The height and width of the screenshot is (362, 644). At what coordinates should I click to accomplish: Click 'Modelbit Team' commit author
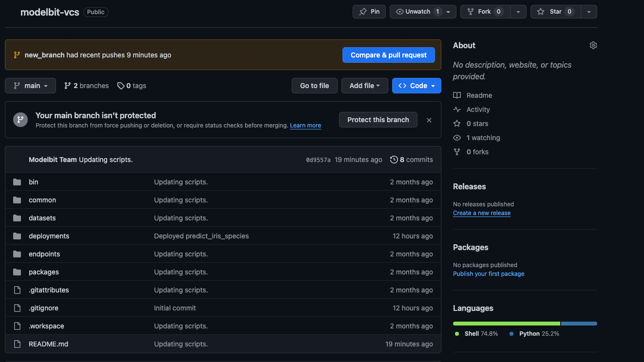coord(53,160)
